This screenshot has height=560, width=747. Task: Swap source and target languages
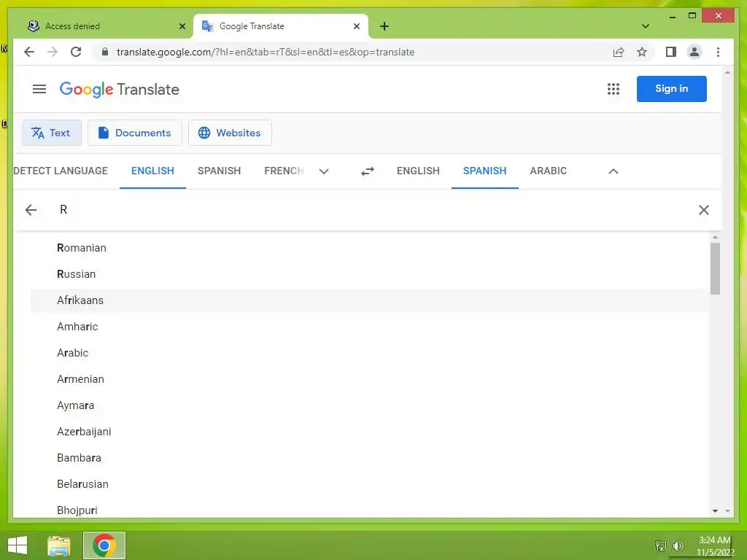coord(368,171)
